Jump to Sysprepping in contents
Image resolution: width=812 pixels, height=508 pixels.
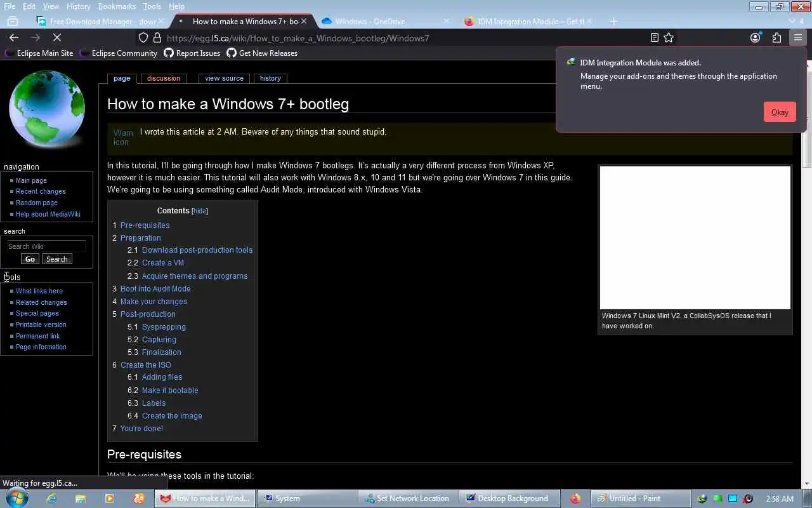(164, 327)
